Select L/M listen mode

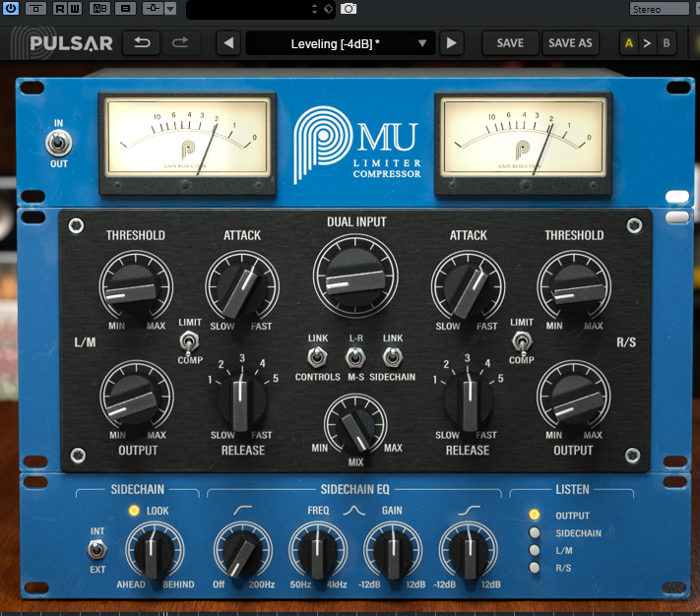tap(534, 550)
